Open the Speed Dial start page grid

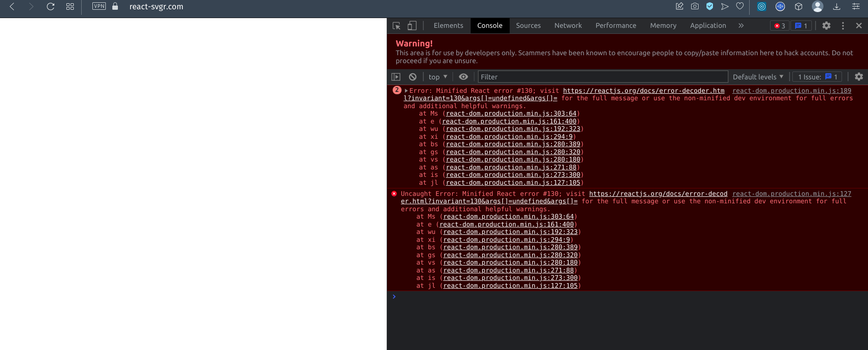click(x=70, y=6)
